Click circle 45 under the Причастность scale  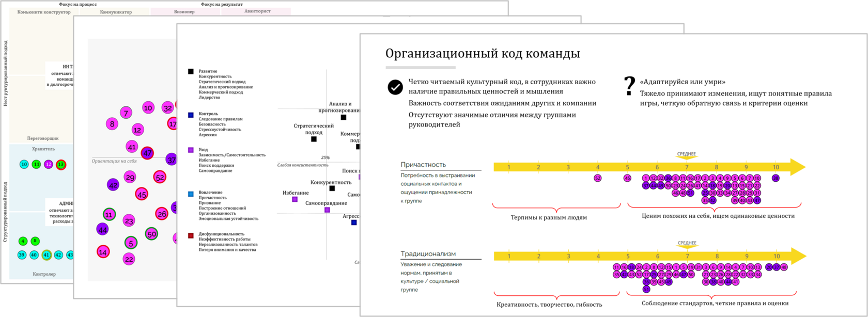627,178
